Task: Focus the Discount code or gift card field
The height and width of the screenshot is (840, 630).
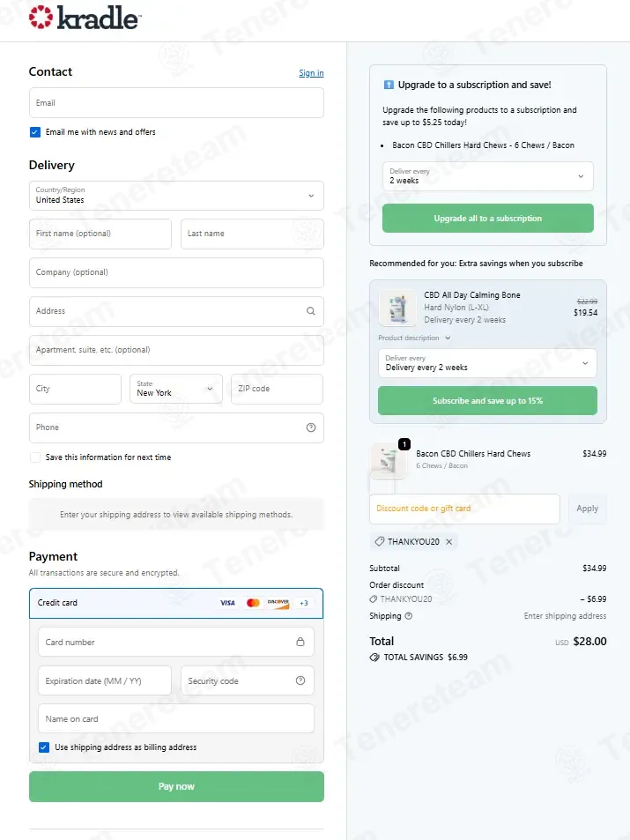Action: pos(464,509)
